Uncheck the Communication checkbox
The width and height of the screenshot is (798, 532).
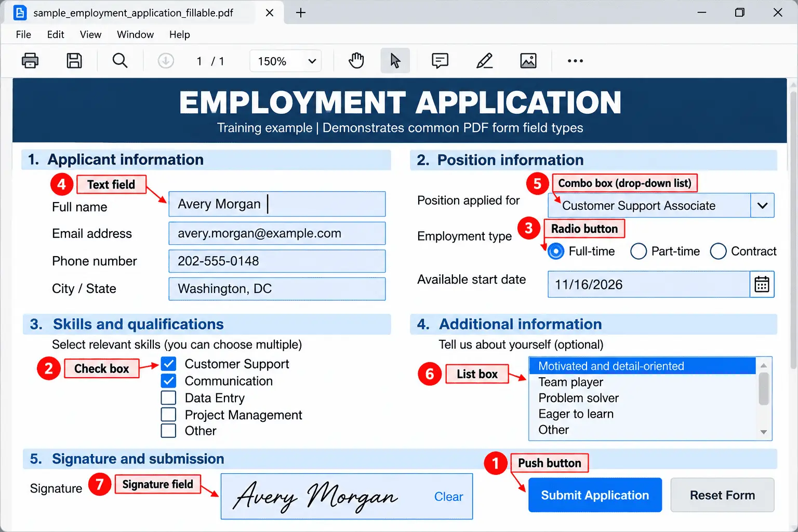[x=168, y=381]
